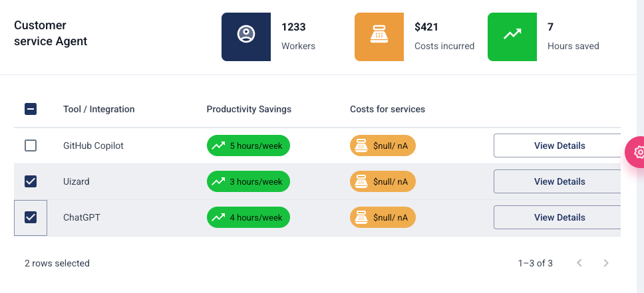The width and height of the screenshot is (644, 293).
Task: Click the GitHub Copilot 5 hours/week badge
Action: pyautogui.click(x=248, y=146)
